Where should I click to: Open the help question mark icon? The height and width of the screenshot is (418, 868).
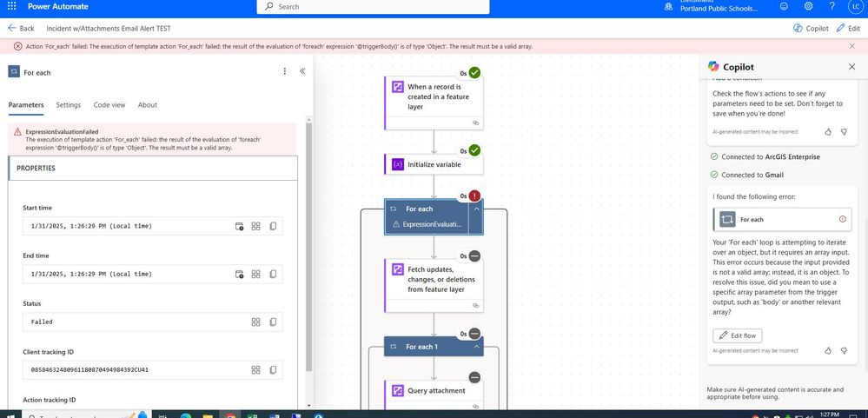pos(832,6)
